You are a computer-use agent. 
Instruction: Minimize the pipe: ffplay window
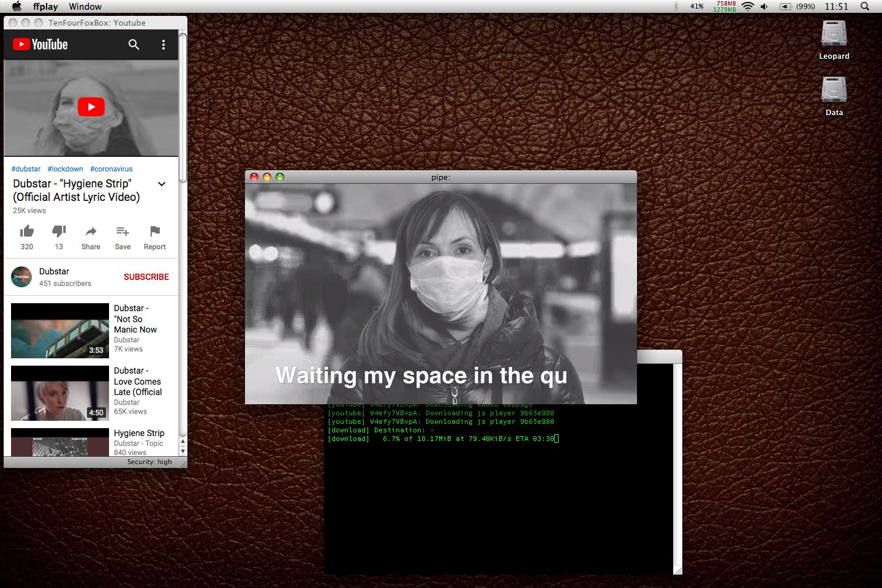click(x=267, y=177)
